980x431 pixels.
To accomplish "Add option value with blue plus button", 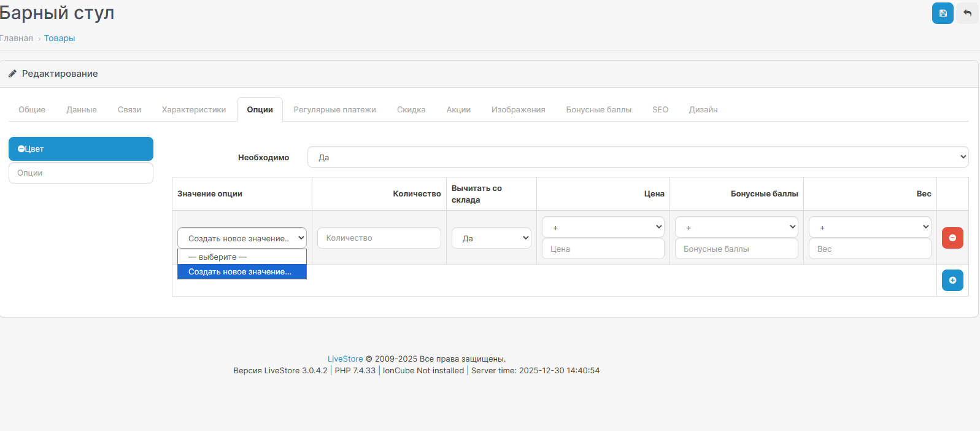I will point(952,280).
